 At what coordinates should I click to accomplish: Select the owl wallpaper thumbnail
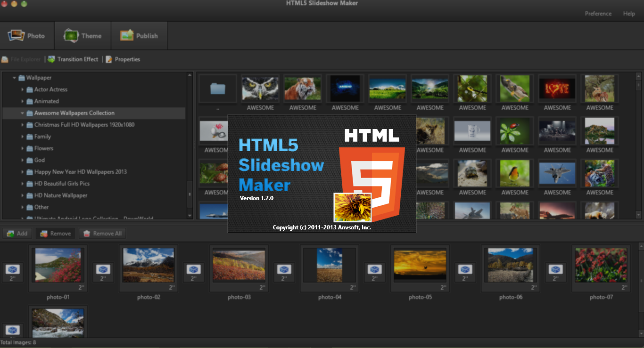click(x=260, y=89)
